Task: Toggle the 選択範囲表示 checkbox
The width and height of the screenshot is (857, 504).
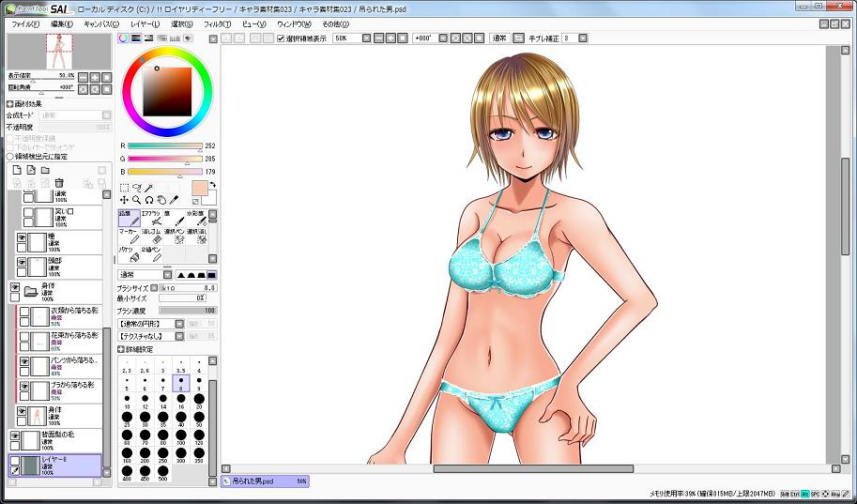Action: click(281, 38)
